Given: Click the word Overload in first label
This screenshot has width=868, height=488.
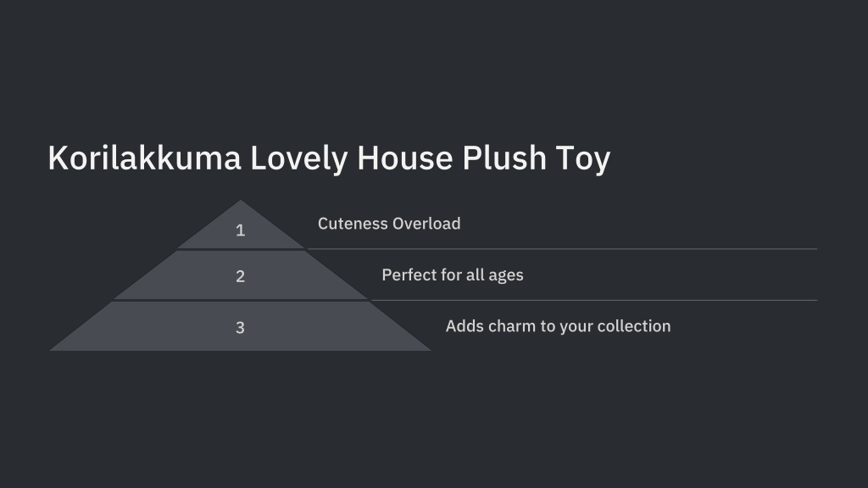Looking at the screenshot, I should (x=426, y=224).
